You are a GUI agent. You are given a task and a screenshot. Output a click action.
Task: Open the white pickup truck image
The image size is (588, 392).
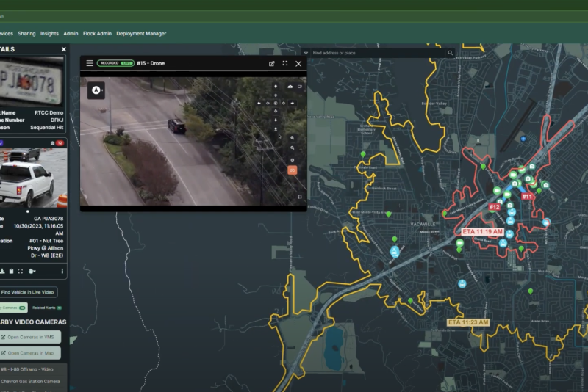pos(33,178)
